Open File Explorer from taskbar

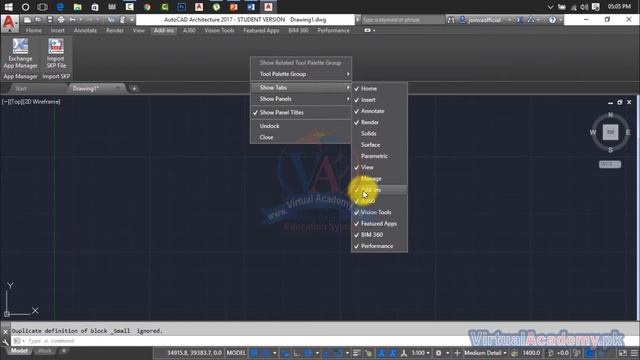(78, 7)
